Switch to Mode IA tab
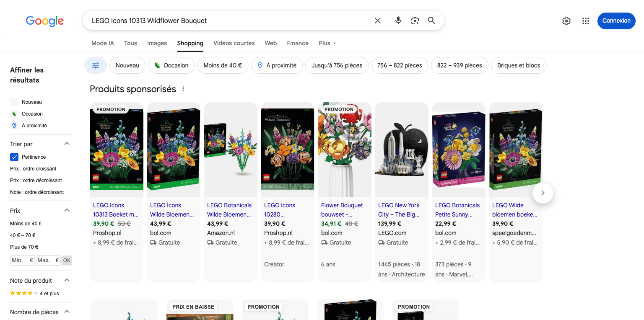 click(x=103, y=43)
